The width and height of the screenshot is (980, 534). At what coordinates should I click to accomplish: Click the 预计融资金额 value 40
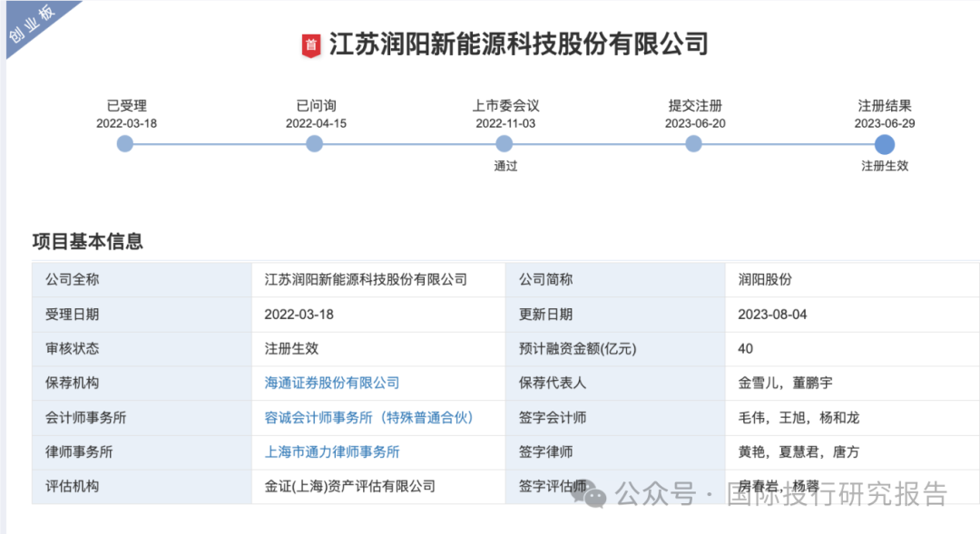745,348
